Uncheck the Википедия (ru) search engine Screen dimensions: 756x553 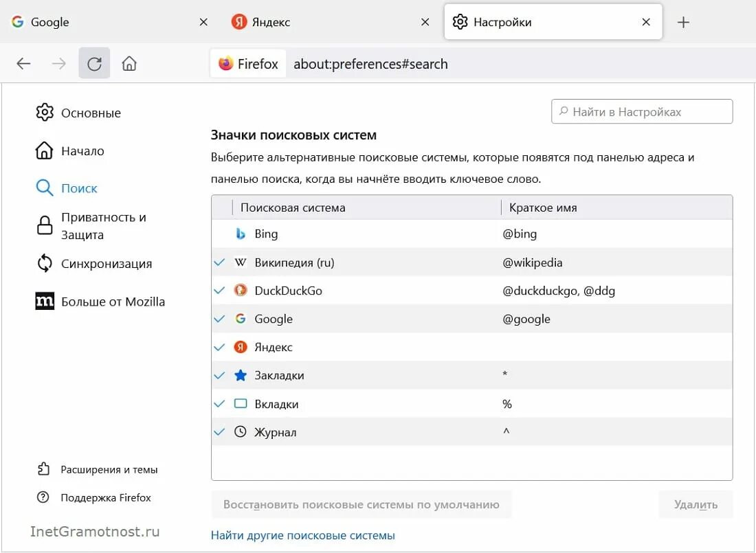coord(220,262)
